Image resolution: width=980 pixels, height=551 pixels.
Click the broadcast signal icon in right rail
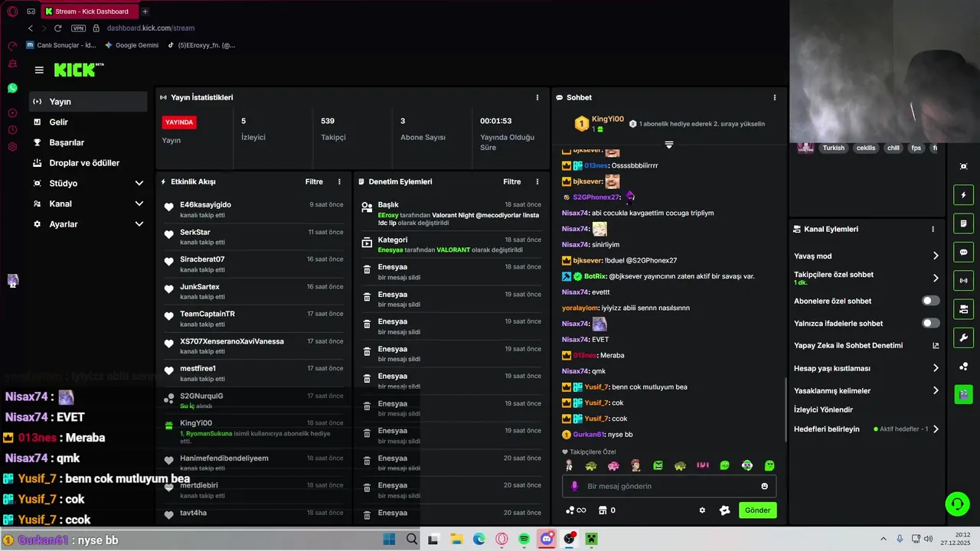[x=963, y=281]
